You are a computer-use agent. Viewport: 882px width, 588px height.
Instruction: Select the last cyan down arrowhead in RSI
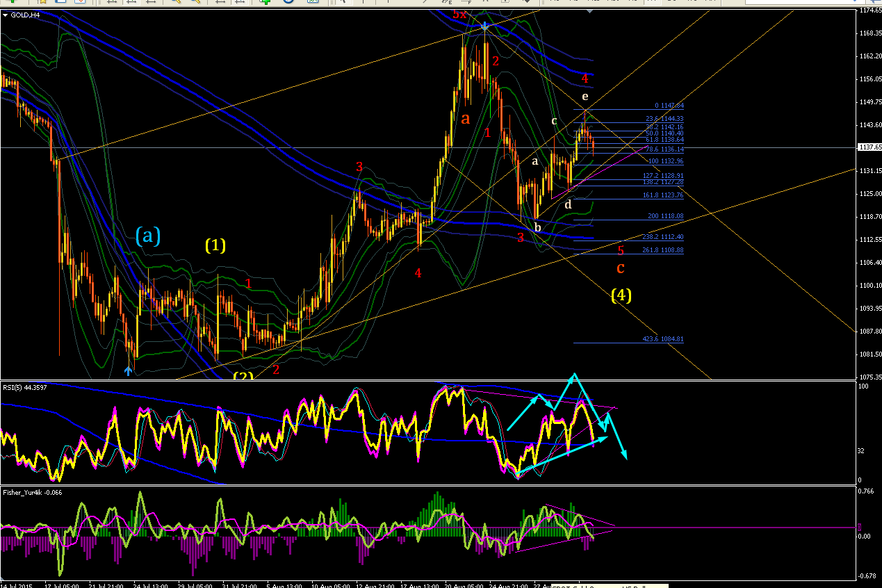point(625,455)
